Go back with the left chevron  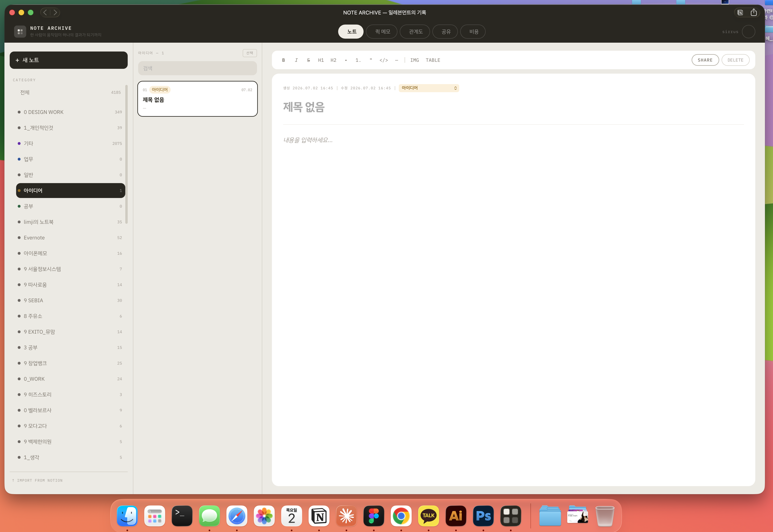[45, 12]
